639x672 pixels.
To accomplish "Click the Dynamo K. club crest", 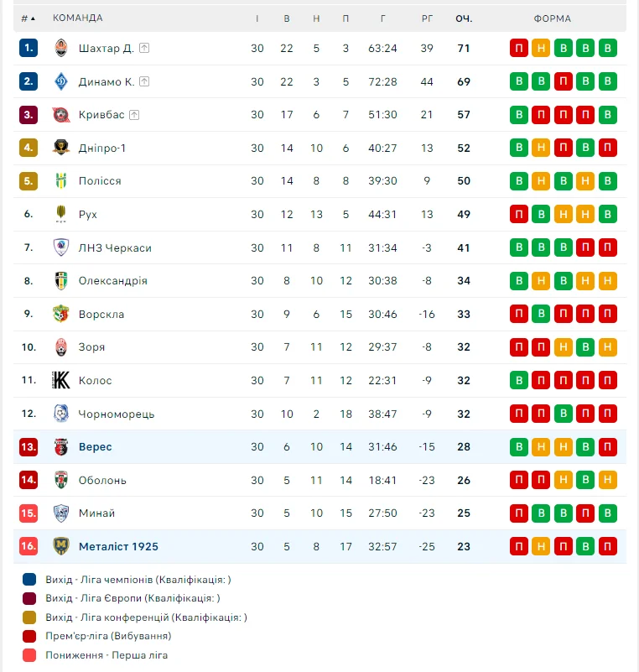I will (60, 81).
